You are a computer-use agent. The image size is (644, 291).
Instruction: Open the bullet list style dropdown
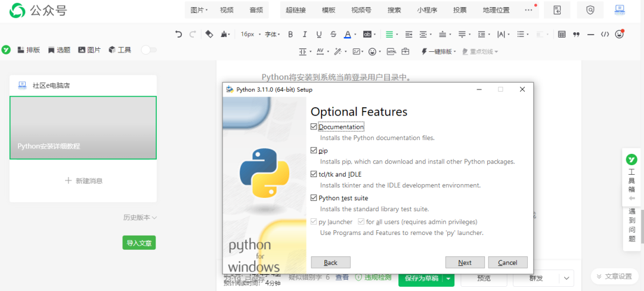coord(522,35)
